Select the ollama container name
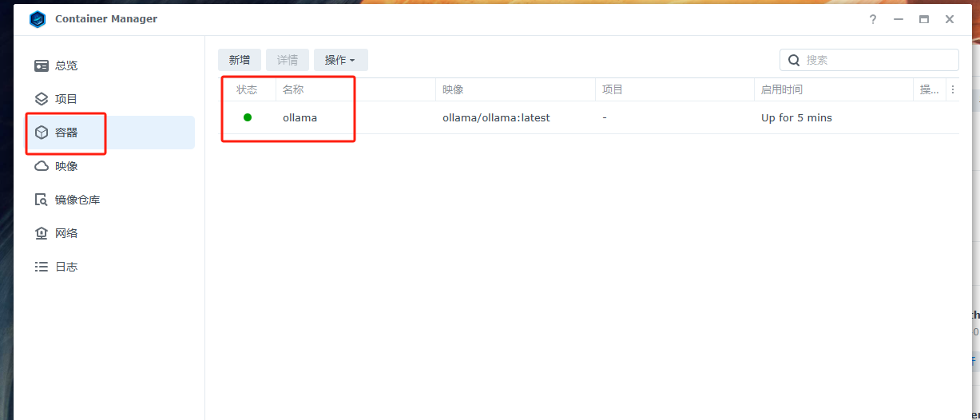Screen dimensions: 980x420 pyautogui.click(x=300, y=117)
